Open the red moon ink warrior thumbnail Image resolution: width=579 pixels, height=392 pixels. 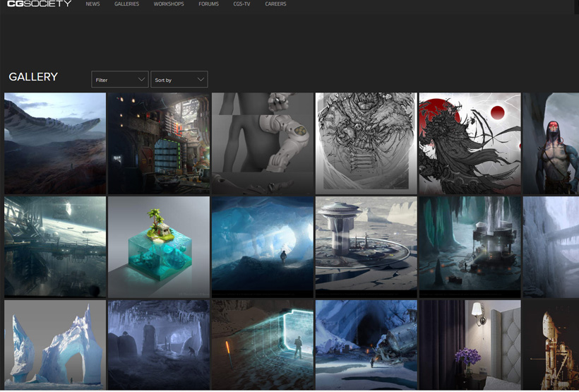point(470,143)
